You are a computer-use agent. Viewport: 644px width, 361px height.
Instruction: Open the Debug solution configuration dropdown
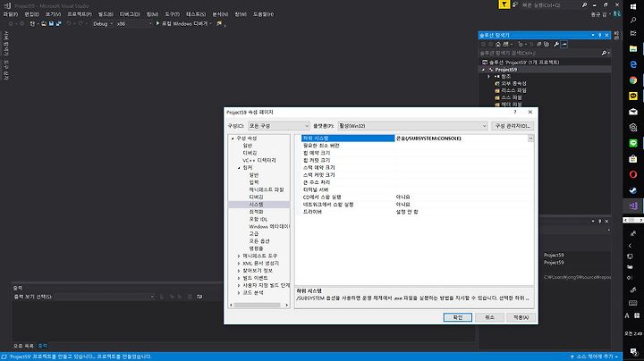point(102,24)
